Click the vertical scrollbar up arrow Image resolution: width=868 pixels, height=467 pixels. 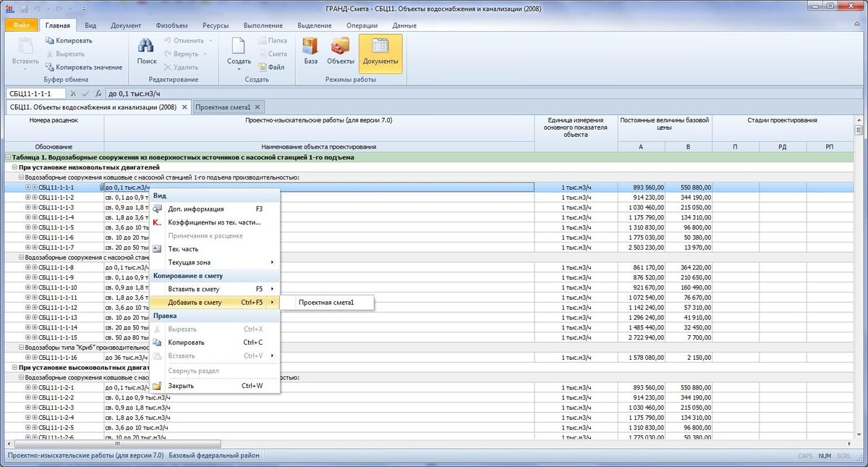coord(858,119)
